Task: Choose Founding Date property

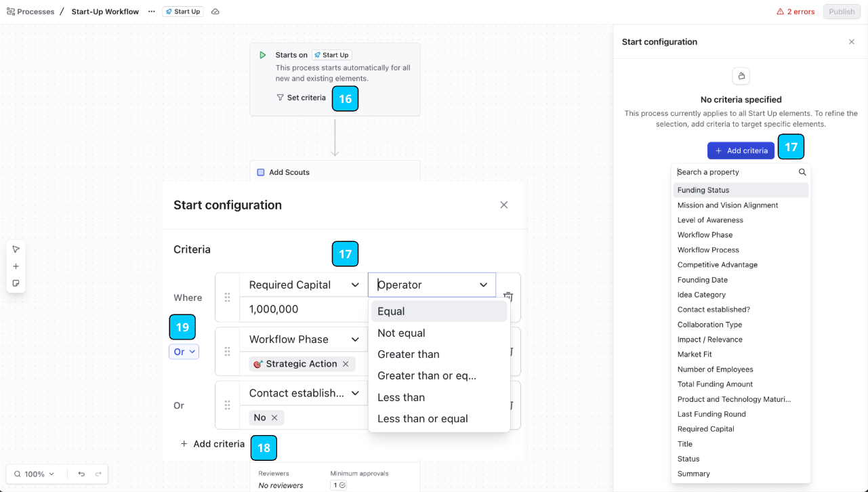Action: point(741,280)
